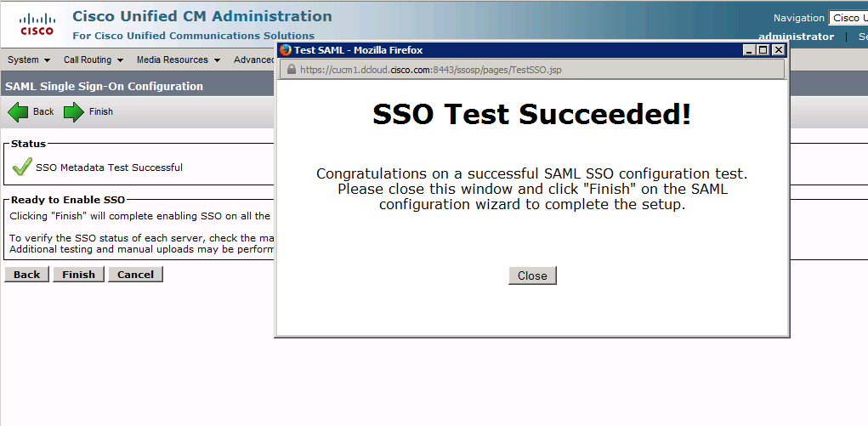Open the Call Routing menu
Screen dimensions: 868x426
tap(93, 60)
